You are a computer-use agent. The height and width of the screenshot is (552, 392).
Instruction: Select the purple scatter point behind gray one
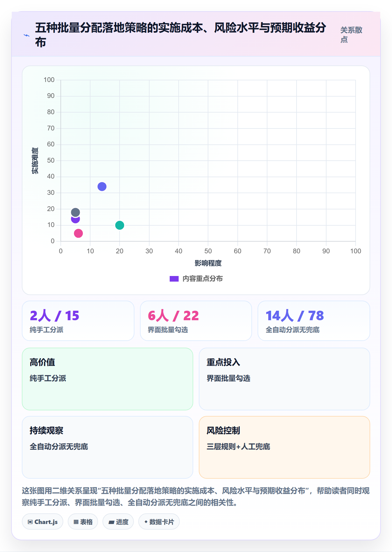tap(75, 220)
